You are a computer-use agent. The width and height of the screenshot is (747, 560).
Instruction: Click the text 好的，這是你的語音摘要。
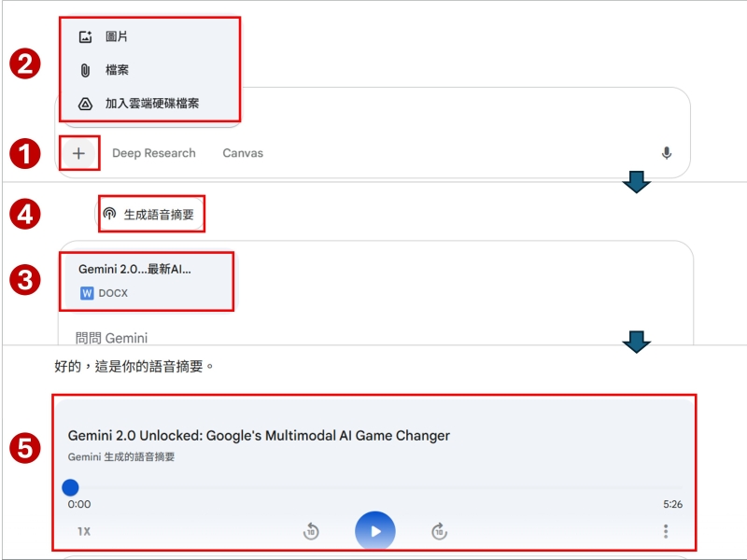pos(134,366)
